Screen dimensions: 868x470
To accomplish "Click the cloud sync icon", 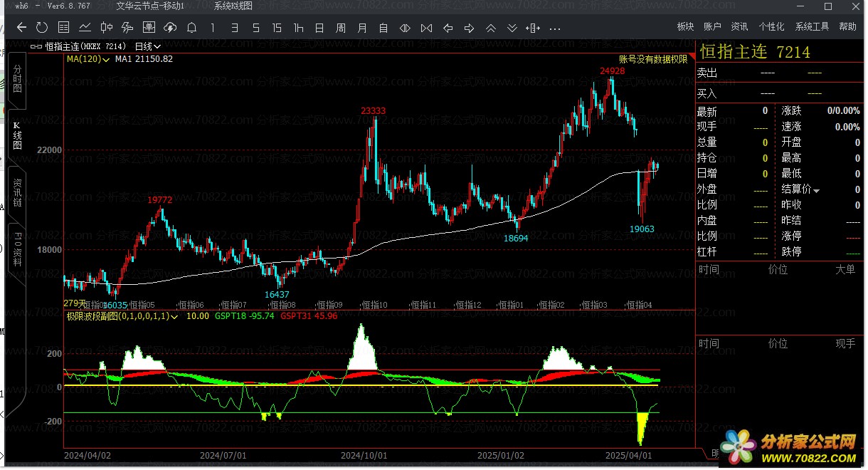I will 170,28.
